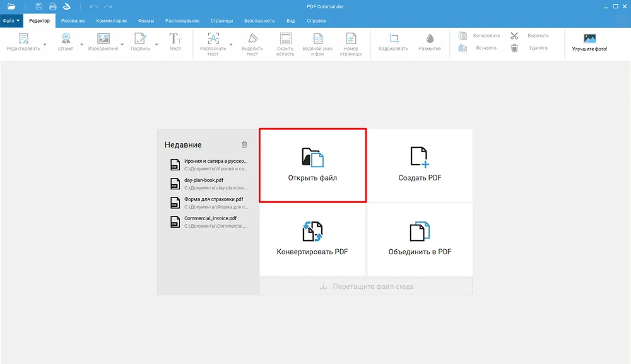Select the Скрыть область tool
The width and height of the screenshot is (631, 364).
pos(285,44)
